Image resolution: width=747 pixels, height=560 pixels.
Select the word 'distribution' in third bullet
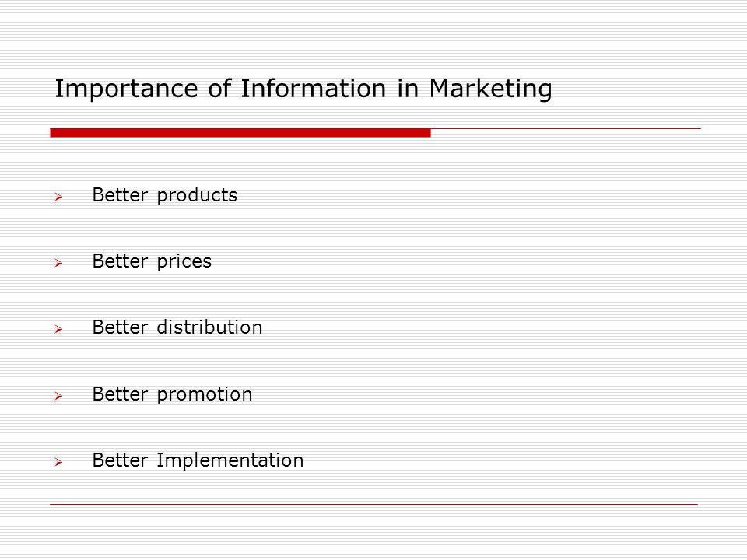(x=209, y=327)
